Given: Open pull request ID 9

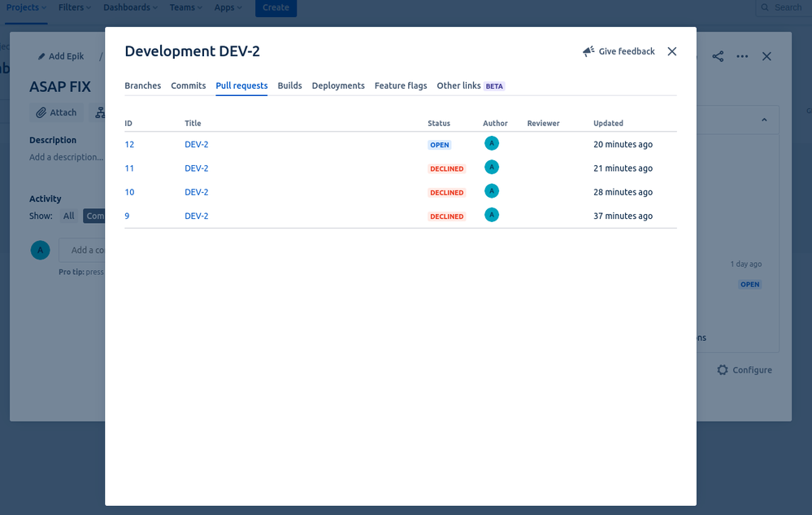Looking at the screenshot, I should coord(127,216).
